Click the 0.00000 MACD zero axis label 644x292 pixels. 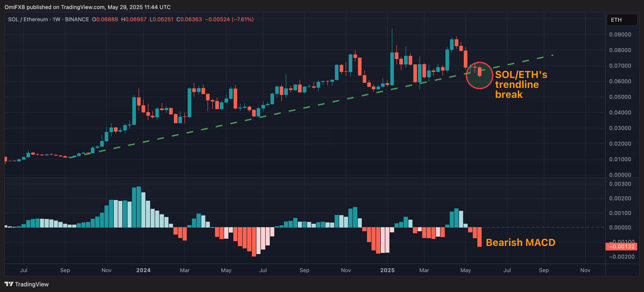pos(620,228)
